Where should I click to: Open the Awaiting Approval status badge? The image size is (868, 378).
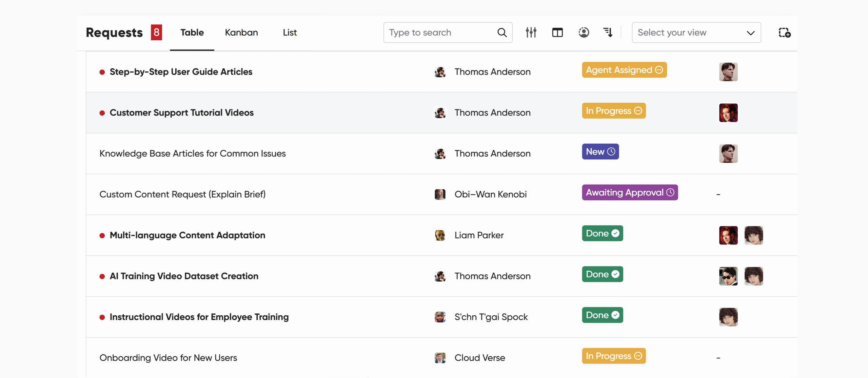[630, 193]
